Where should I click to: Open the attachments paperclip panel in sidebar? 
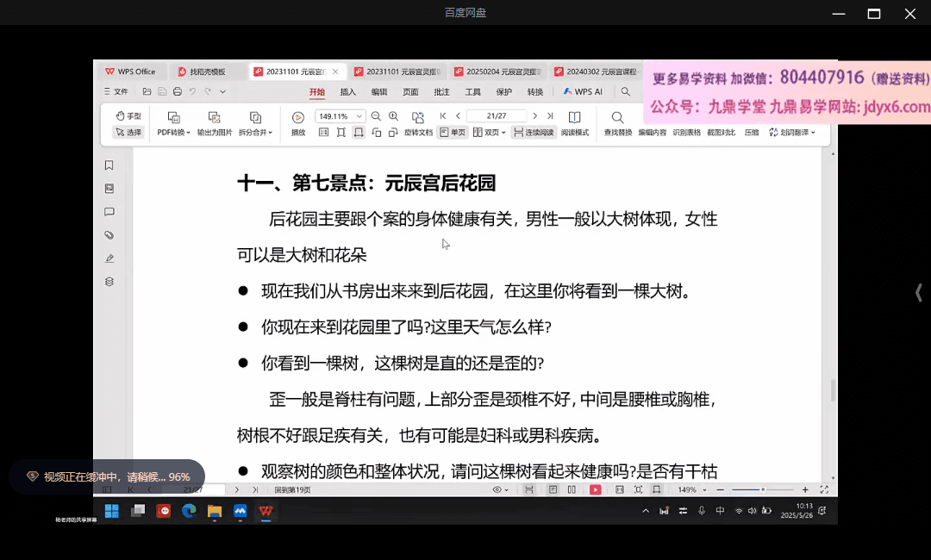point(109,235)
